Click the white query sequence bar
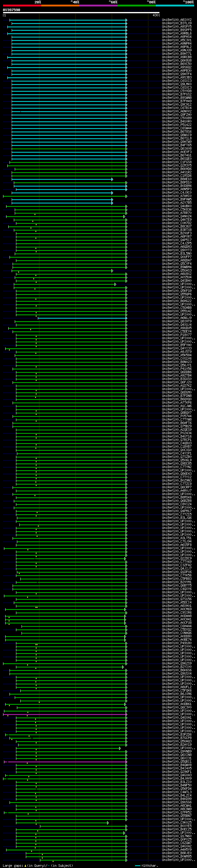This screenshot has width=197, height=868. click(x=81, y=13)
